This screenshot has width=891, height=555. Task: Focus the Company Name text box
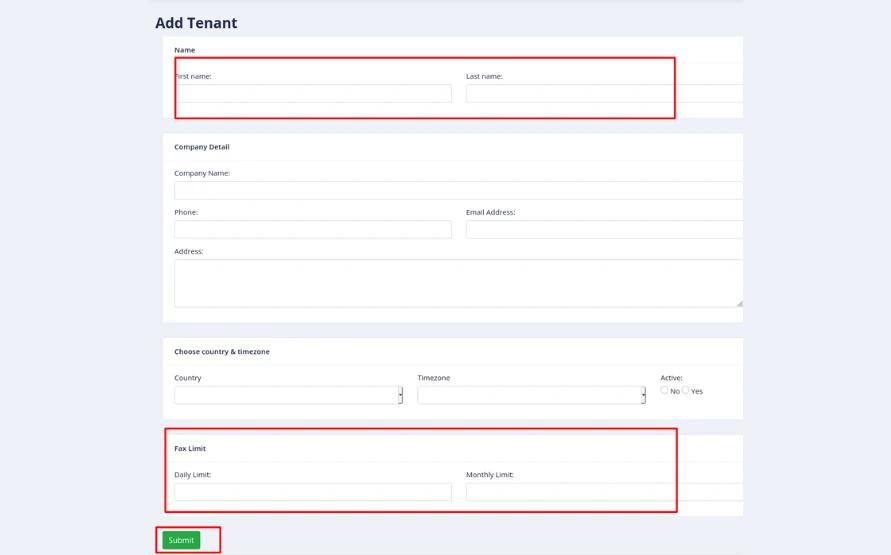click(458, 190)
